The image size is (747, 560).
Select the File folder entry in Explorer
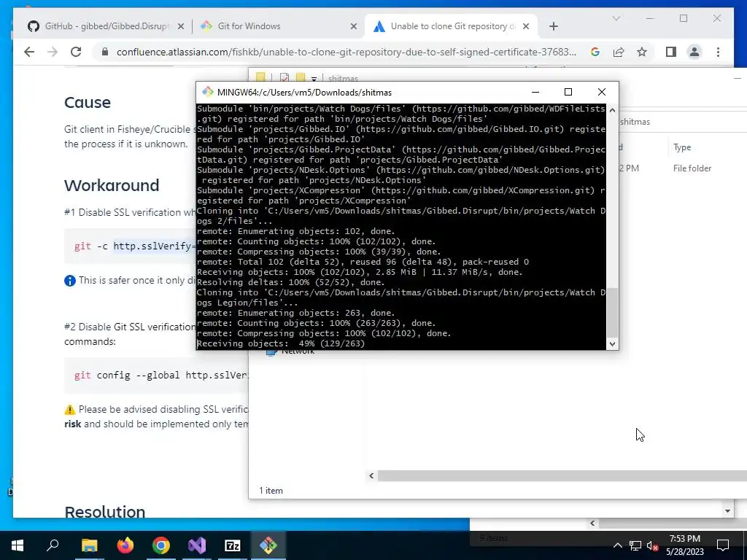692,168
